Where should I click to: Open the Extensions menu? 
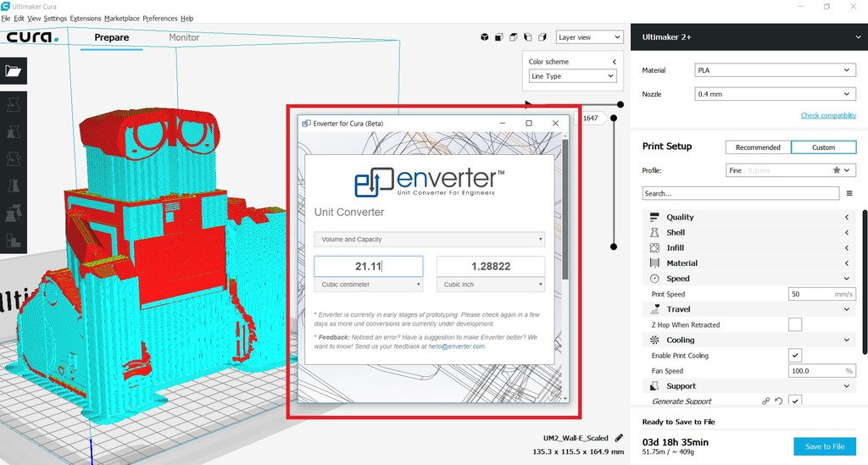coord(86,19)
